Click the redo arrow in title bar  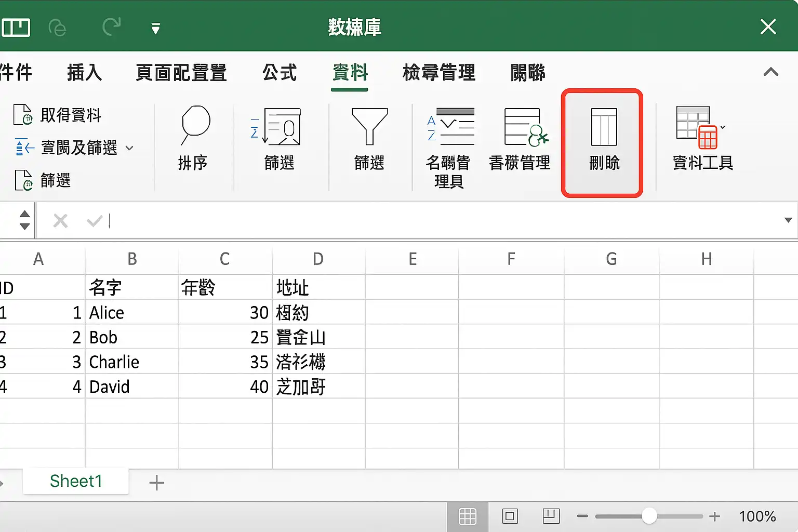pos(111,26)
